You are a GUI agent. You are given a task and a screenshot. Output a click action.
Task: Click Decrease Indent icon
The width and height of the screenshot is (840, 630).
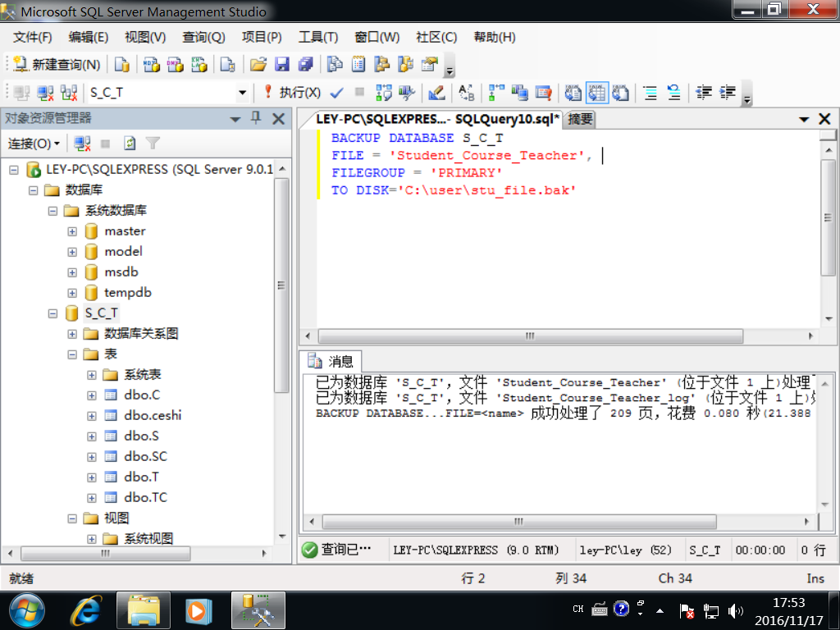[x=703, y=93]
